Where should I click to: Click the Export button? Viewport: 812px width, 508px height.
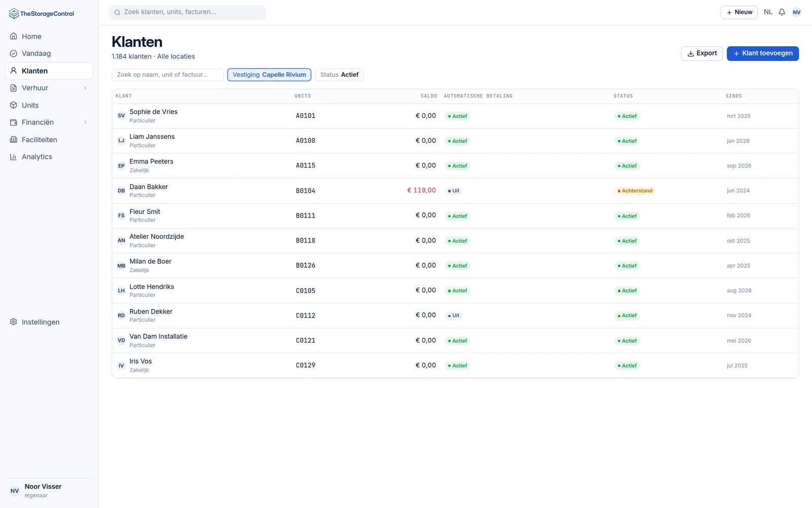[702, 53]
